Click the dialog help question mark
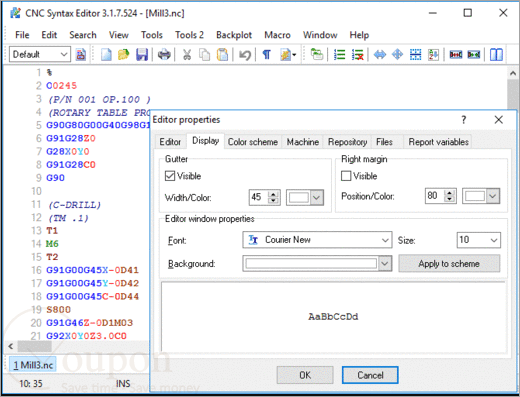The height and width of the screenshot is (397, 520). point(464,119)
